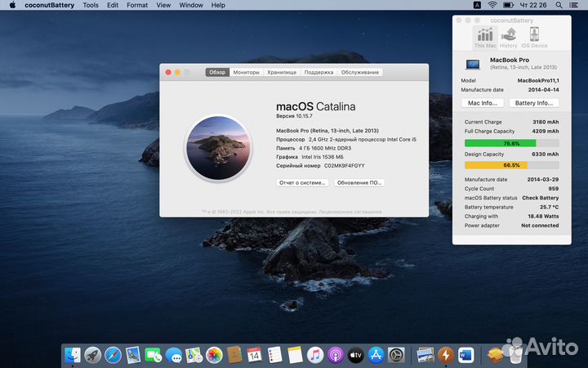Open History toolbar icon in coconutBattery

pyautogui.click(x=509, y=38)
